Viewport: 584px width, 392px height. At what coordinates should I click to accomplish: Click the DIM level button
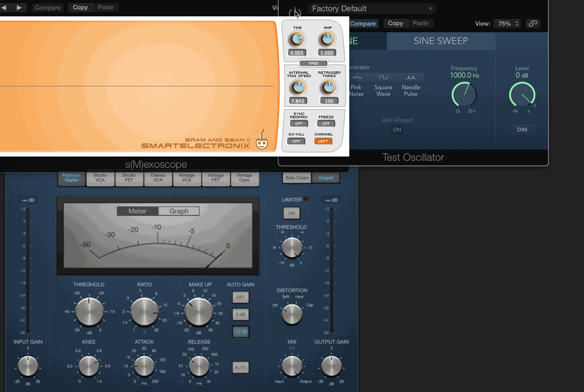pyautogui.click(x=522, y=129)
